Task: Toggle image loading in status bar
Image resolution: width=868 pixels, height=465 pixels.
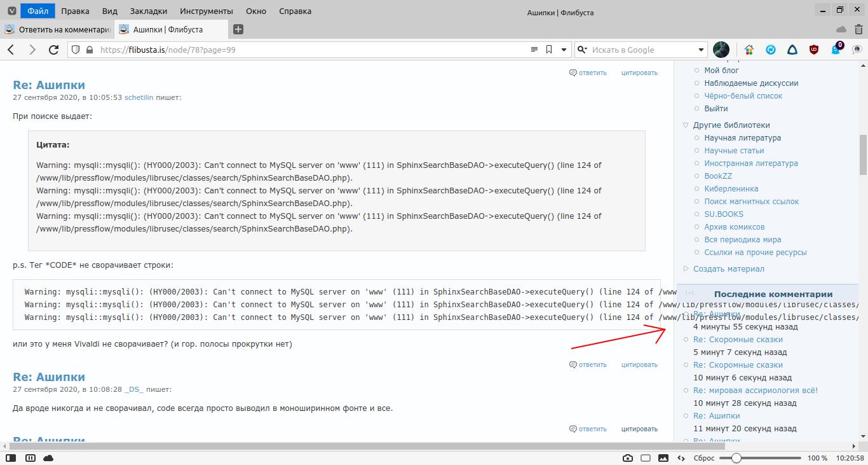Action: (x=663, y=458)
